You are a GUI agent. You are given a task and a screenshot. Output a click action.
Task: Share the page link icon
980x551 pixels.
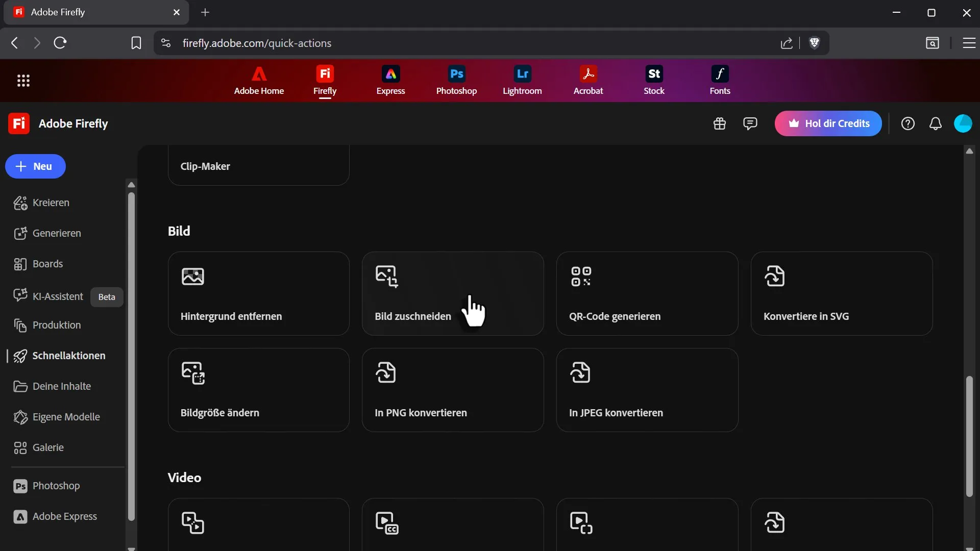[x=787, y=43]
